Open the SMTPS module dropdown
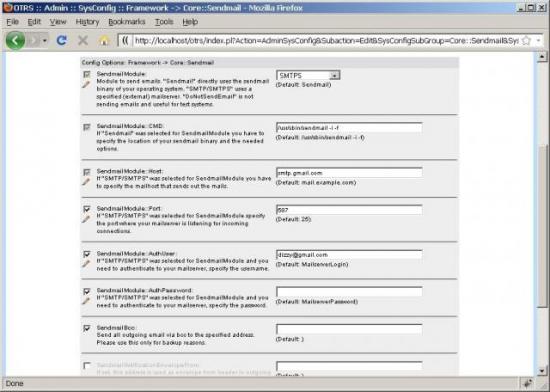This screenshot has height=392, width=550. pyautogui.click(x=308, y=75)
